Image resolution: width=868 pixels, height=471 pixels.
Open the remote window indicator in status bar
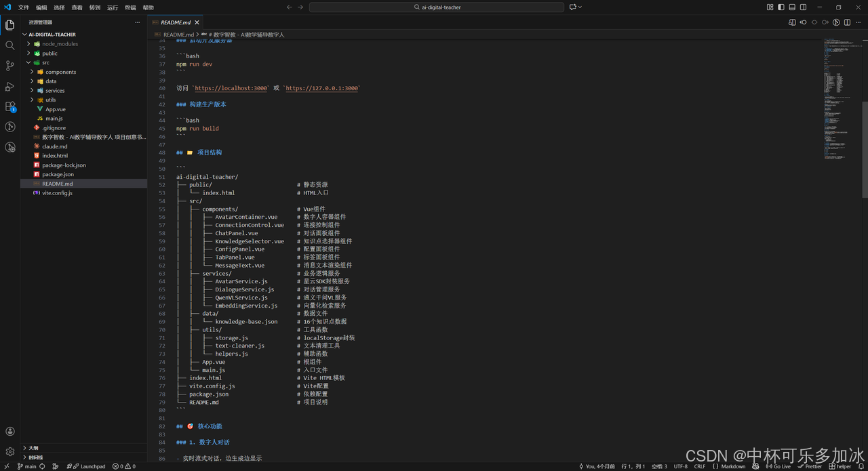[x=5, y=466]
